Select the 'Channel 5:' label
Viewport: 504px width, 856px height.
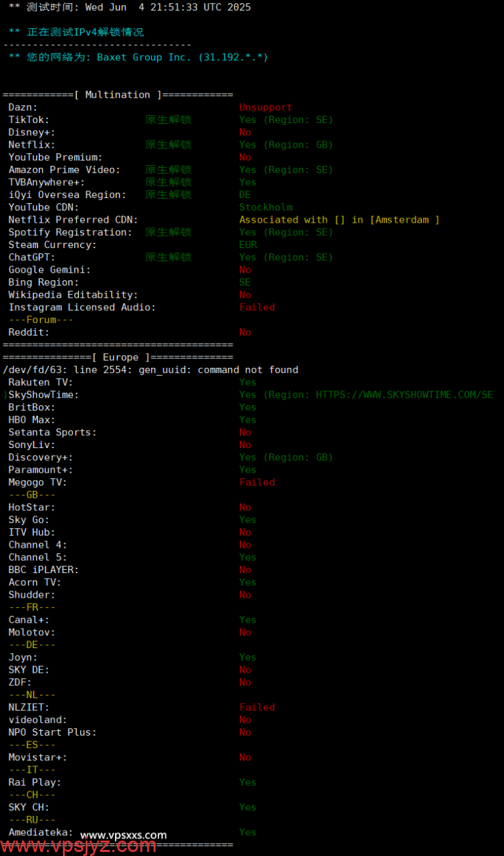[x=38, y=557]
